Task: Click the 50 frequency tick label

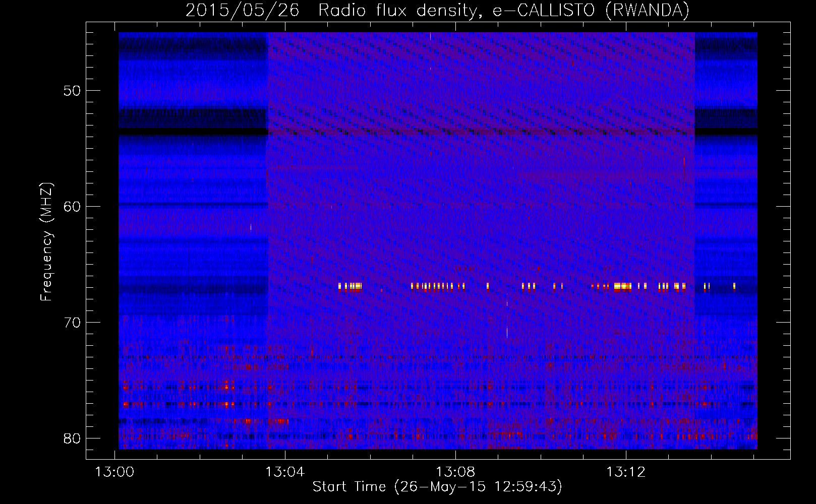Action: click(72, 91)
